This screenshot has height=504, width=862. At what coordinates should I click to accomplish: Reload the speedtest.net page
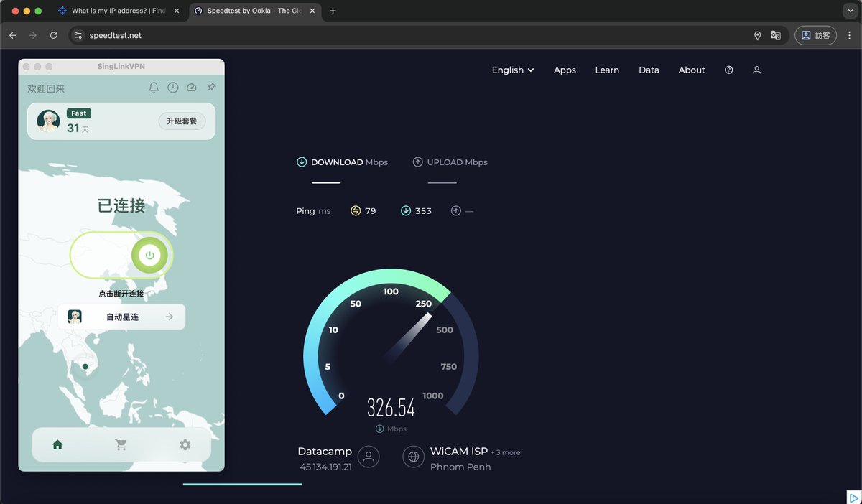[53, 35]
